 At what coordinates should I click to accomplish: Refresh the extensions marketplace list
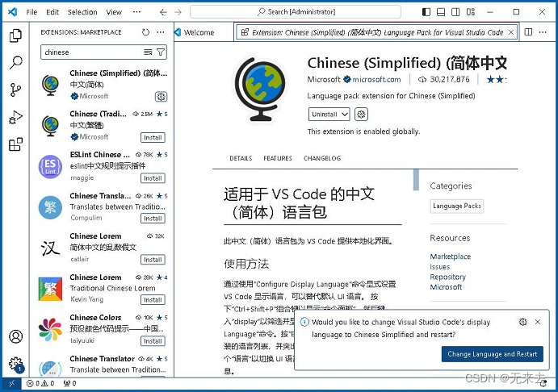click(x=145, y=32)
